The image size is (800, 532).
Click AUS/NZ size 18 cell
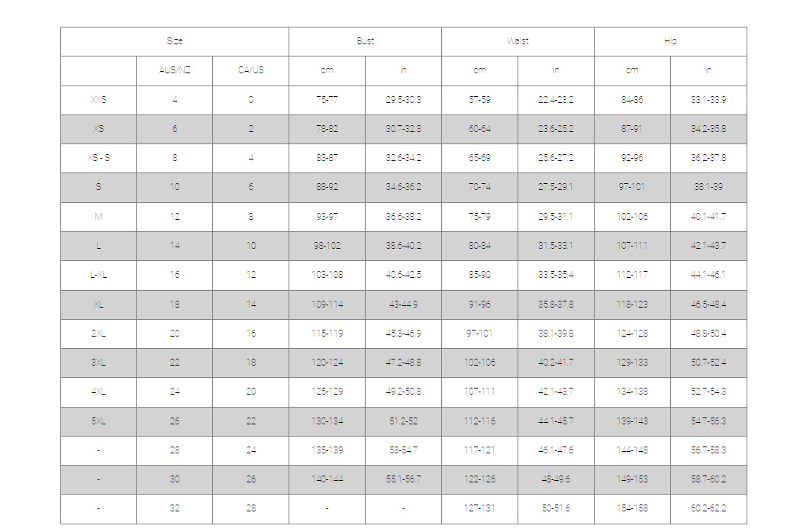pos(175,304)
